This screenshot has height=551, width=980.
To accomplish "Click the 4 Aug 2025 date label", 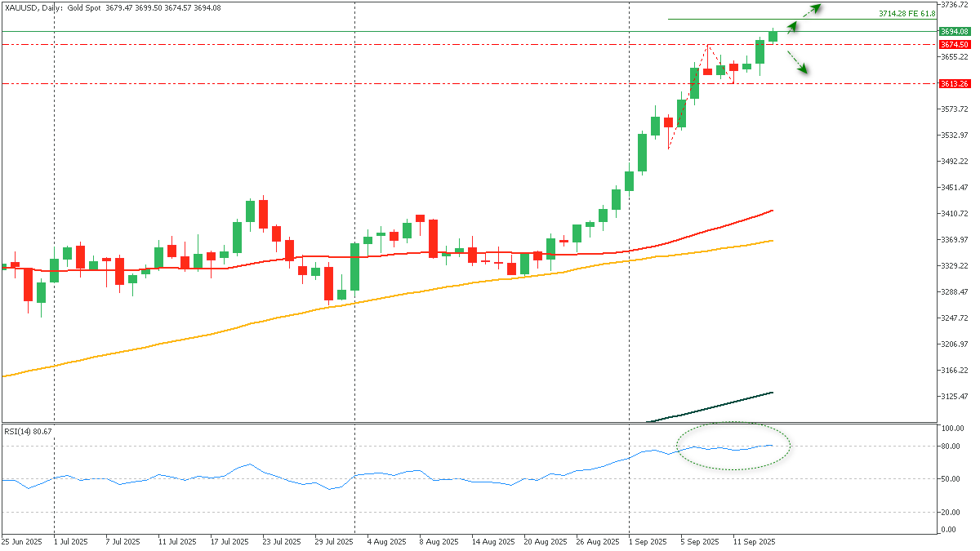I will (386, 541).
